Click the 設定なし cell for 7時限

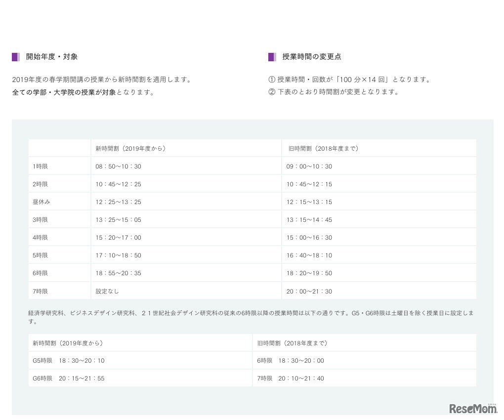click(x=107, y=292)
